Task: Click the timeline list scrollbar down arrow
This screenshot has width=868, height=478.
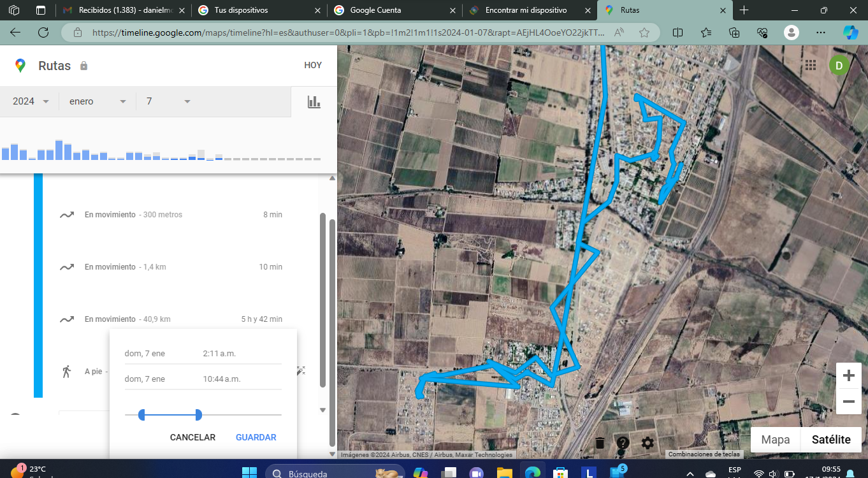Action: [x=322, y=410]
